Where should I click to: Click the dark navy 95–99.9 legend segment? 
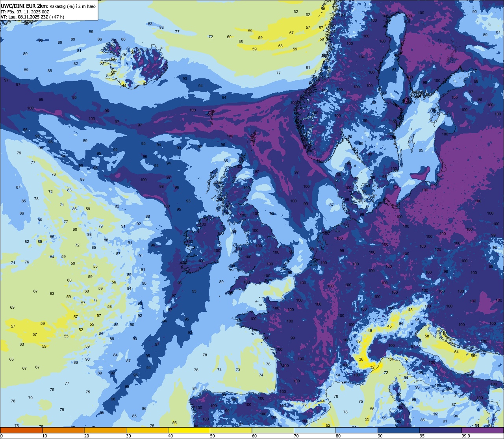tap(441, 430)
